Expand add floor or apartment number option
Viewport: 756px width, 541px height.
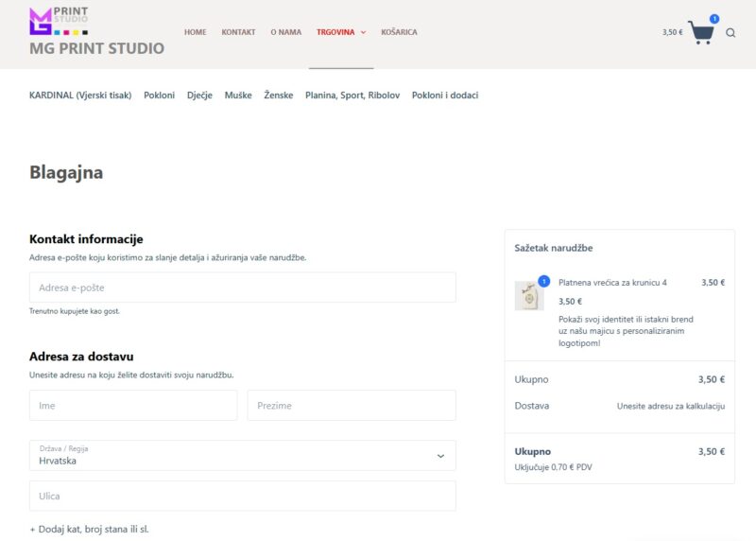click(x=89, y=529)
